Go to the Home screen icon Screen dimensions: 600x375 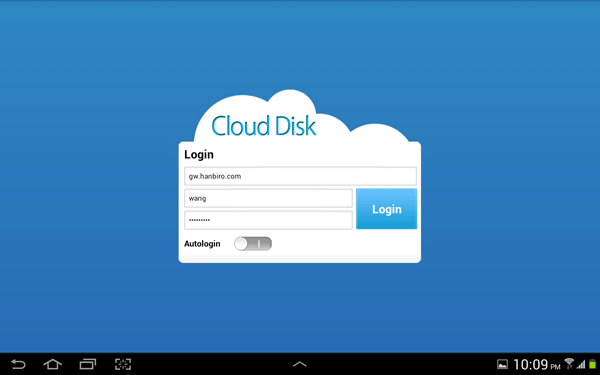coord(52,364)
